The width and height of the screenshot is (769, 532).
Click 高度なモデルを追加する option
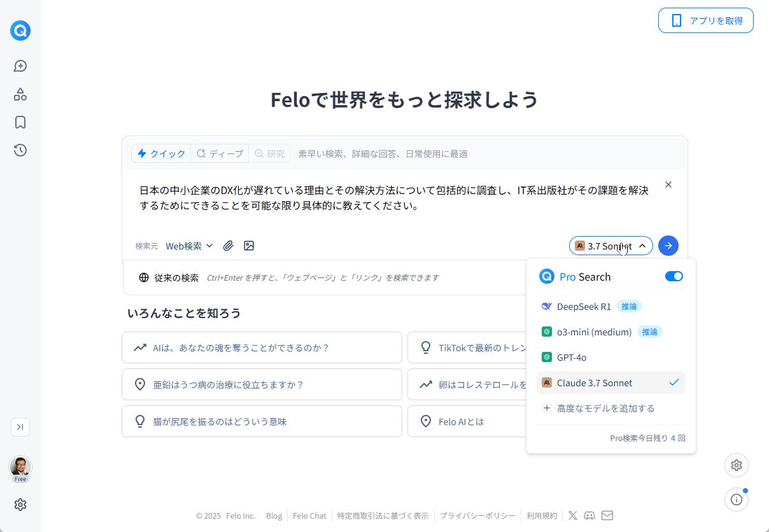point(611,409)
